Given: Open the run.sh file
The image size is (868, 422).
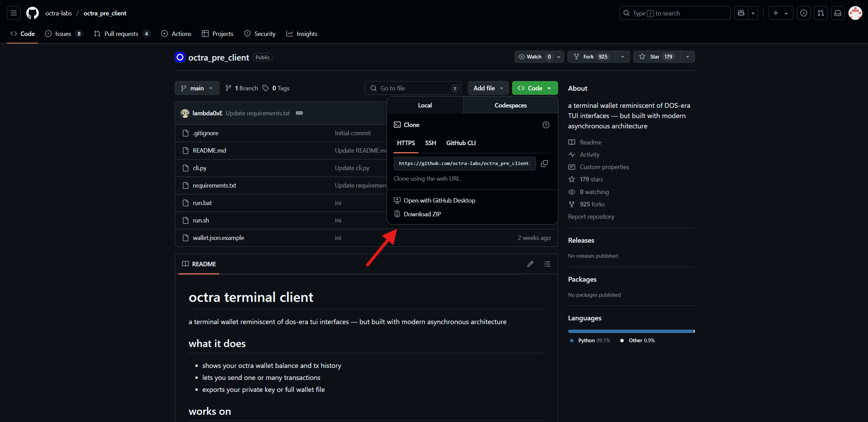Looking at the screenshot, I should click(201, 220).
